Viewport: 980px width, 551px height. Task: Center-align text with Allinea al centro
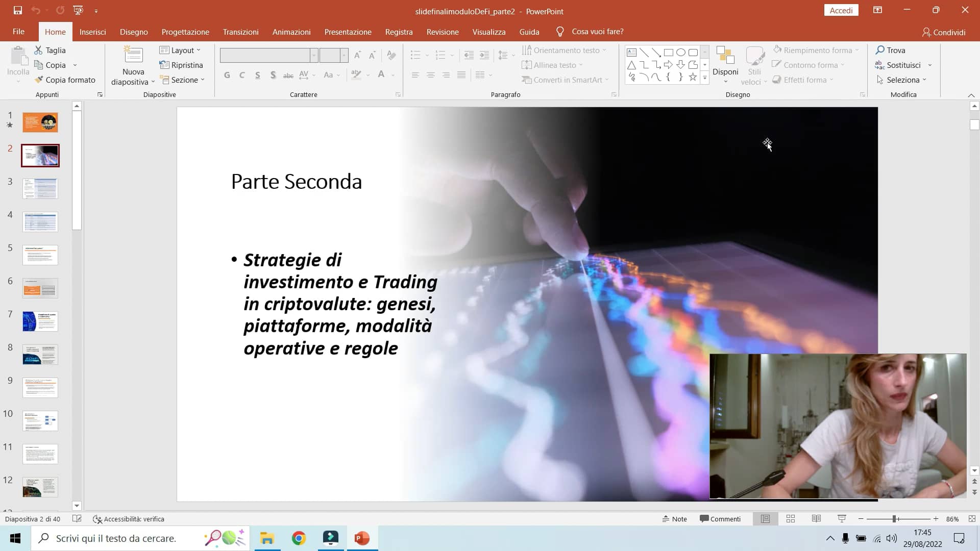[x=431, y=75]
